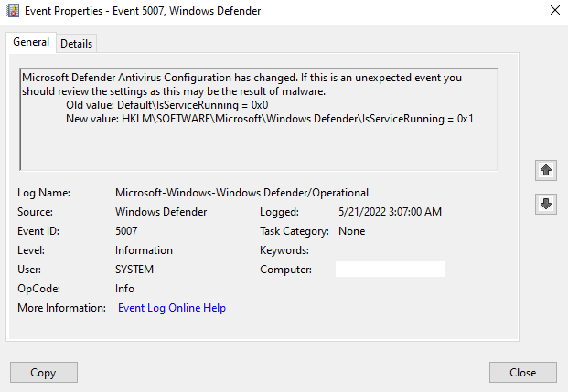This screenshot has height=392, width=568.
Task: Click the Logged date and time value
Action: coord(390,212)
